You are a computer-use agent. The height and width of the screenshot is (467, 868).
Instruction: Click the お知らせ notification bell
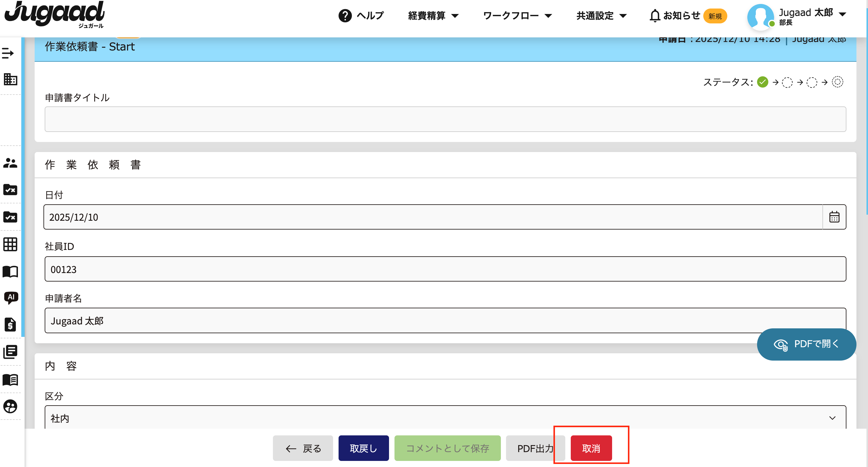[x=655, y=16]
